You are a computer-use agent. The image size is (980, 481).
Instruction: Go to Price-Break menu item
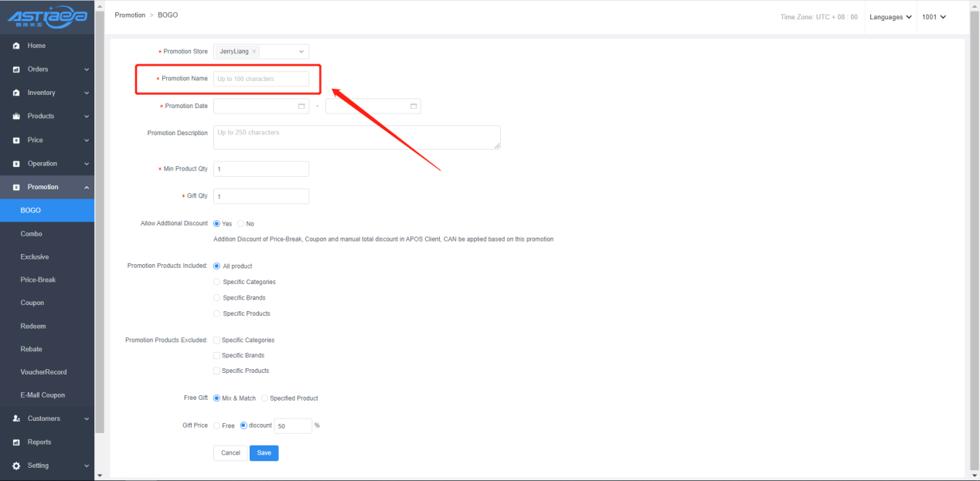pos(38,279)
